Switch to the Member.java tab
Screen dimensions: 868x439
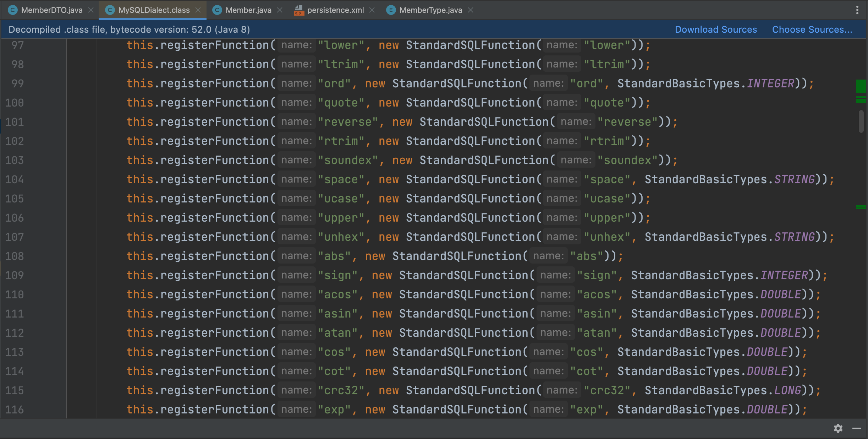[x=248, y=10]
